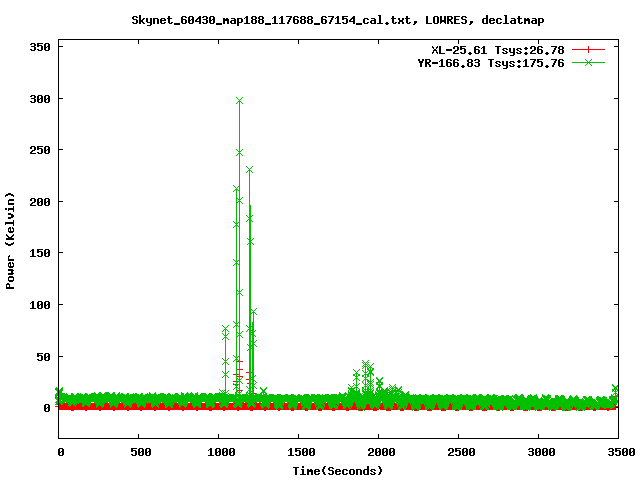640x480 pixels.
Task: Click the red XL legend line sample
Action: [x=588, y=50]
